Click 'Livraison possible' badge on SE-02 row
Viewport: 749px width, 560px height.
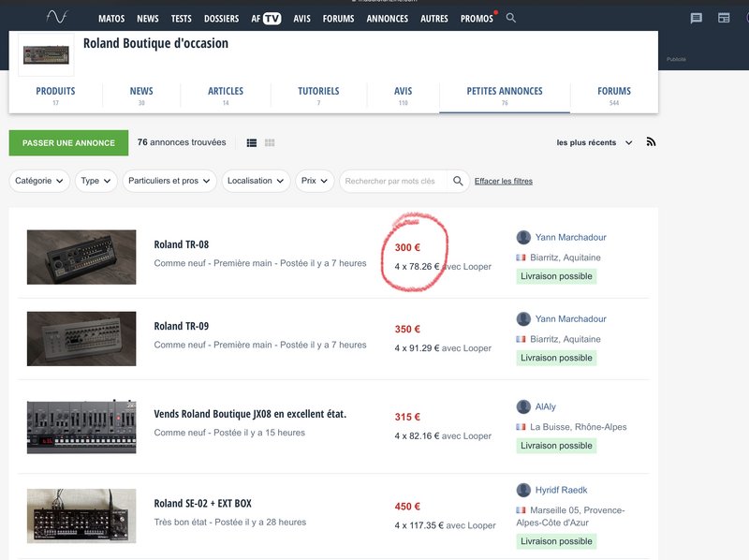556,541
